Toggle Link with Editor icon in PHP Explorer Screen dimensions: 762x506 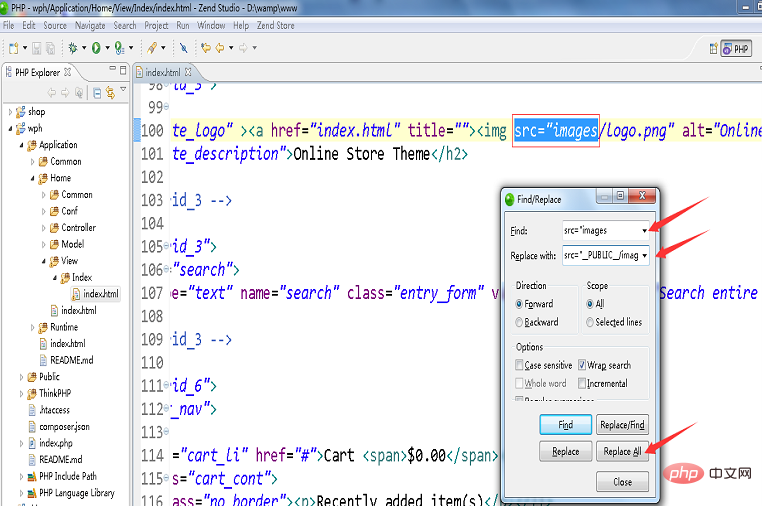click(111, 92)
